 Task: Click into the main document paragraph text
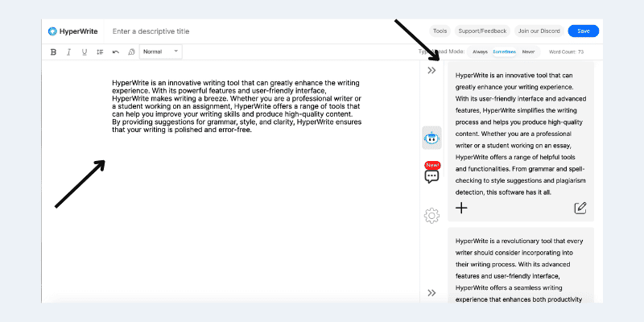click(x=237, y=106)
